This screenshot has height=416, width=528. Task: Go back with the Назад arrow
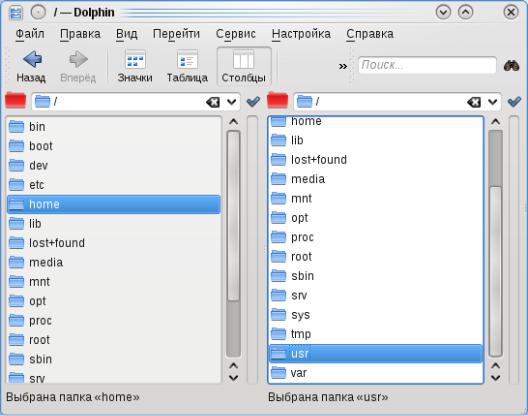pyautogui.click(x=31, y=67)
